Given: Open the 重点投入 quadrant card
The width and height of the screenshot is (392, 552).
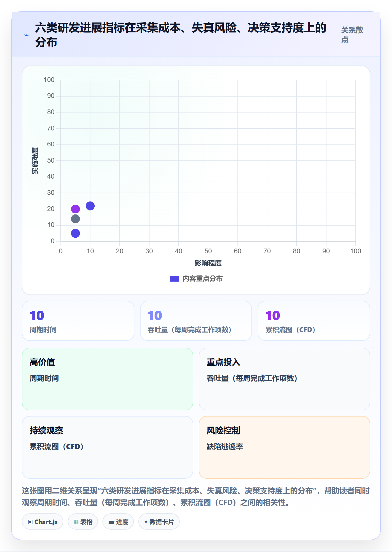Looking at the screenshot, I should coord(284,379).
